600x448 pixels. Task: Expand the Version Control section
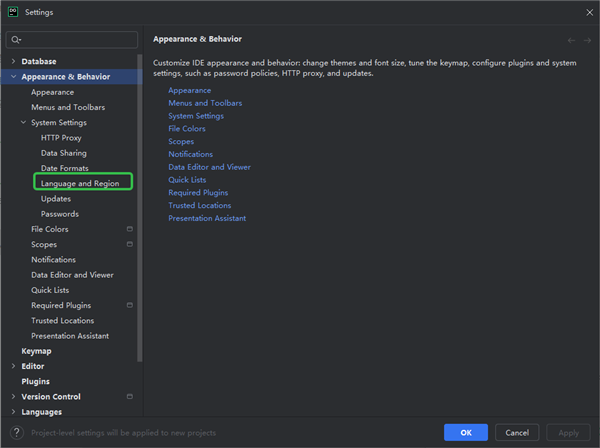click(x=13, y=397)
